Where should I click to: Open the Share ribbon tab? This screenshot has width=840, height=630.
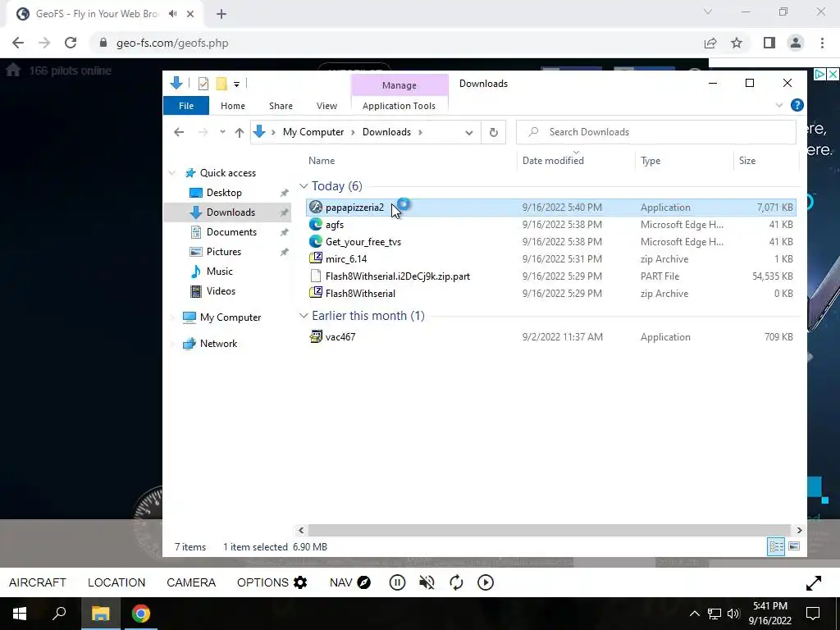pos(281,106)
